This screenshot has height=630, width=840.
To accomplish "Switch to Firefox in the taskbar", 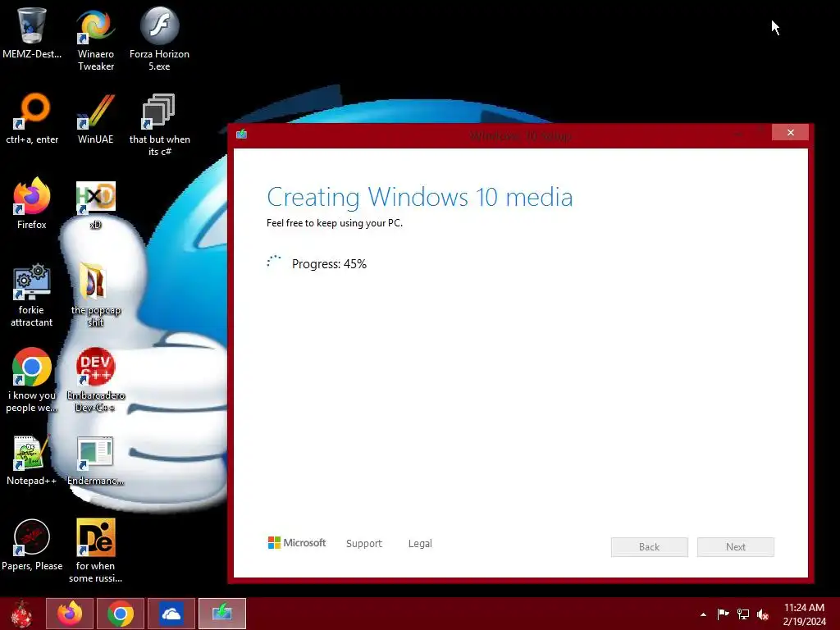I will pos(70,614).
